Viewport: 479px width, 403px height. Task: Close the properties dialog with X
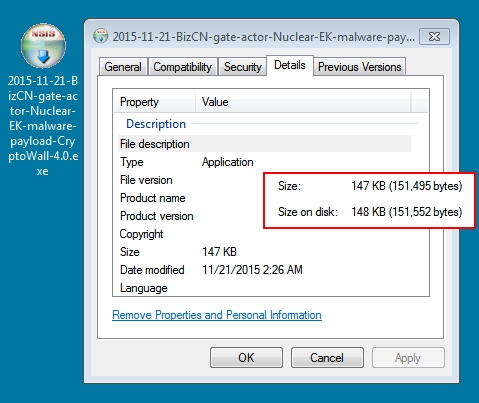(434, 36)
